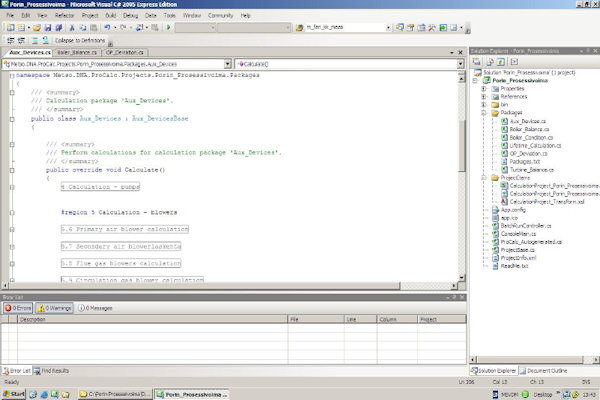This screenshot has width=600, height=400.
Task: Click the Description column header in Error List
Action: (153, 319)
